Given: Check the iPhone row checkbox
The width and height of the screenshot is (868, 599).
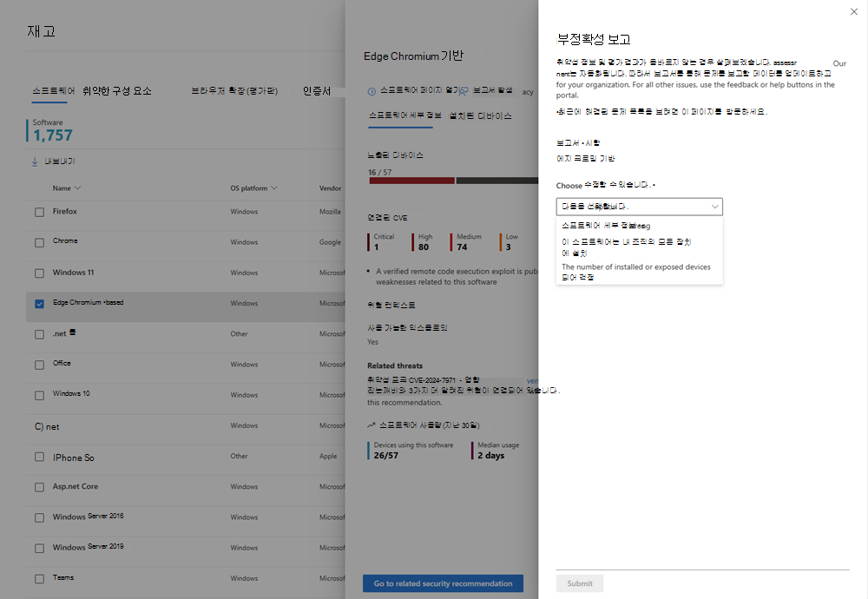Looking at the screenshot, I should pos(39,457).
